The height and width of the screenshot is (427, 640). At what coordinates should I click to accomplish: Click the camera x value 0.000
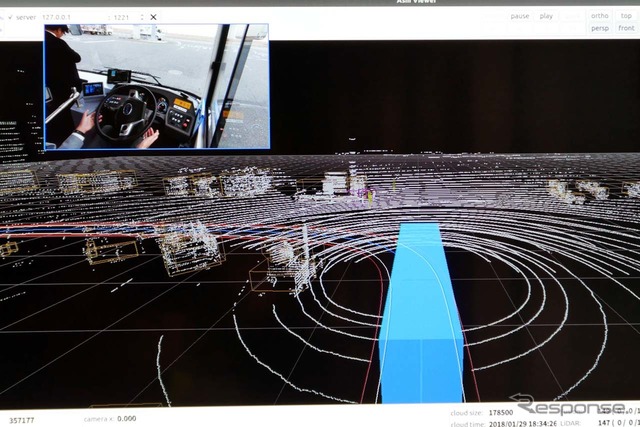click(x=127, y=418)
